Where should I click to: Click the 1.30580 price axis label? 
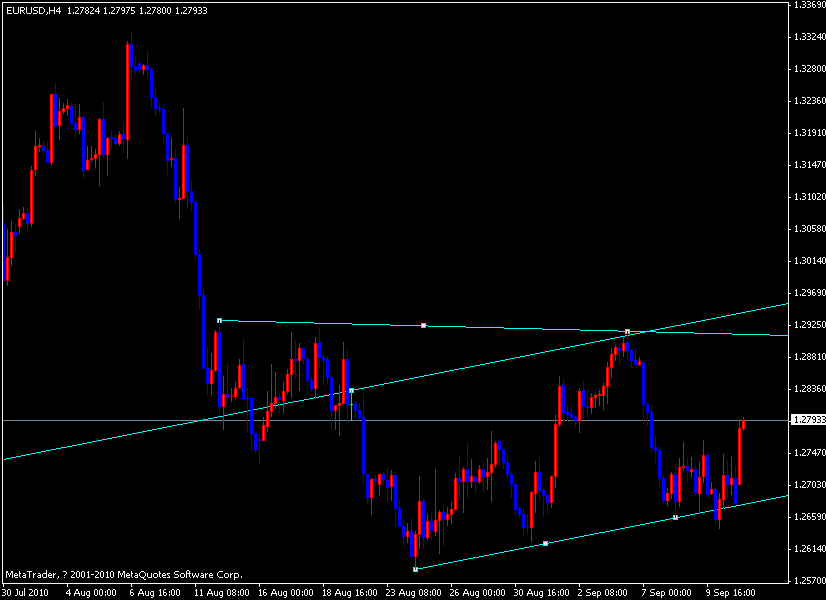(809, 229)
